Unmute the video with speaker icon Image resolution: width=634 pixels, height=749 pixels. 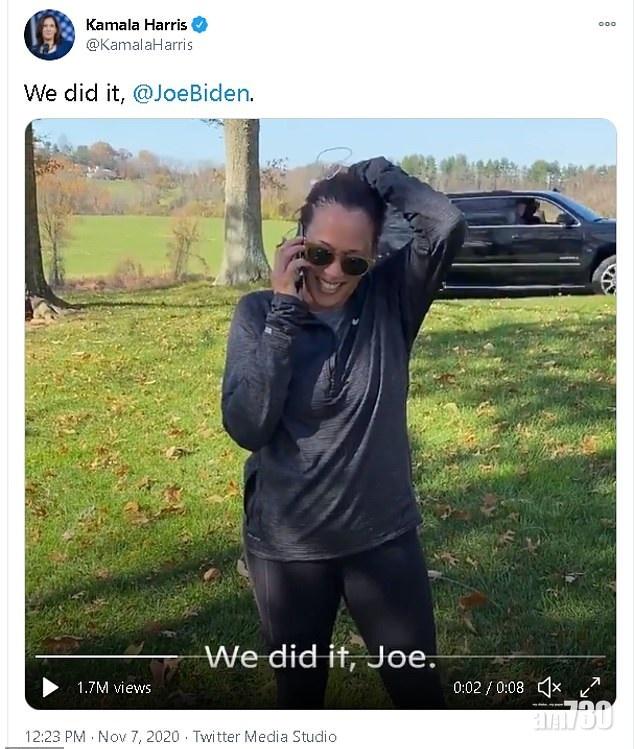coord(549,687)
